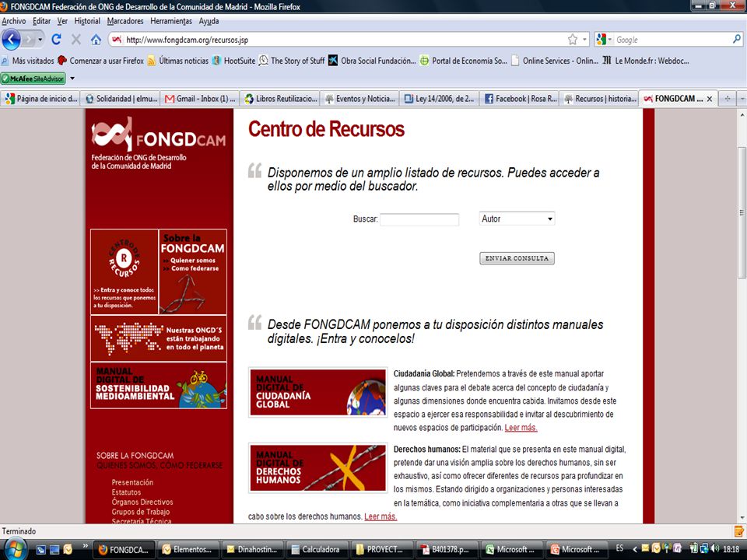
Task: Open the Editar menu
Action: (41, 21)
